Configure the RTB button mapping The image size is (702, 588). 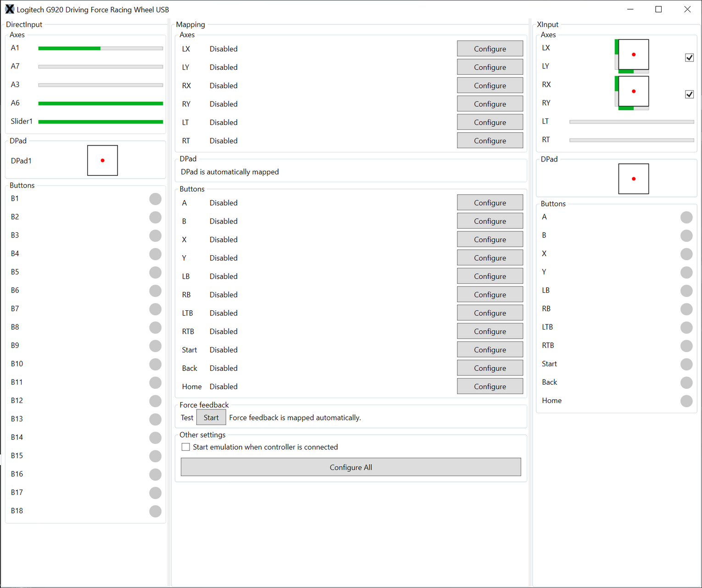coord(490,331)
